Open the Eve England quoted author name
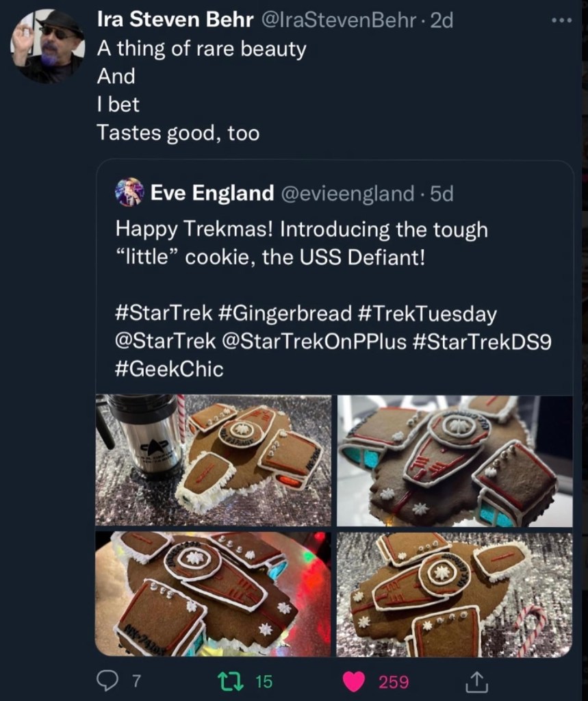The image size is (588, 701). [212, 194]
